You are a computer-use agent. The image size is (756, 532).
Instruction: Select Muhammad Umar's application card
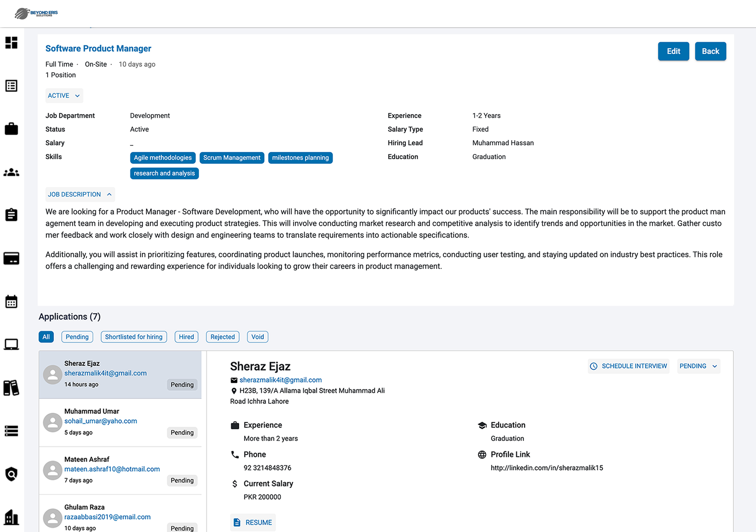[x=120, y=422]
